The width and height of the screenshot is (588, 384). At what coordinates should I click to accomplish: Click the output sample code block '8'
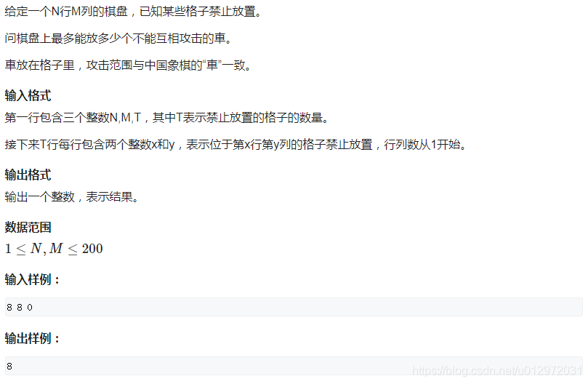tap(294, 366)
